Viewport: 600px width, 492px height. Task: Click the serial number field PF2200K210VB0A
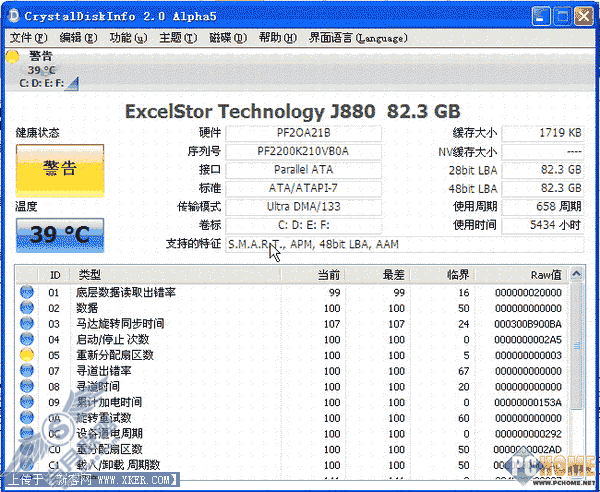point(303,152)
